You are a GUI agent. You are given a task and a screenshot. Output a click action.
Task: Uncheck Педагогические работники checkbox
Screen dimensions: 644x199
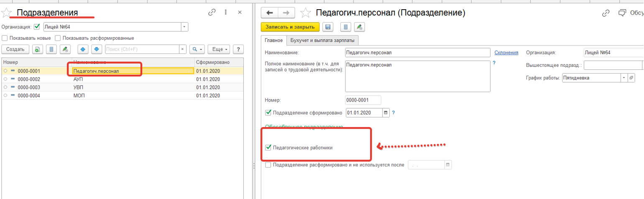tap(268, 148)
